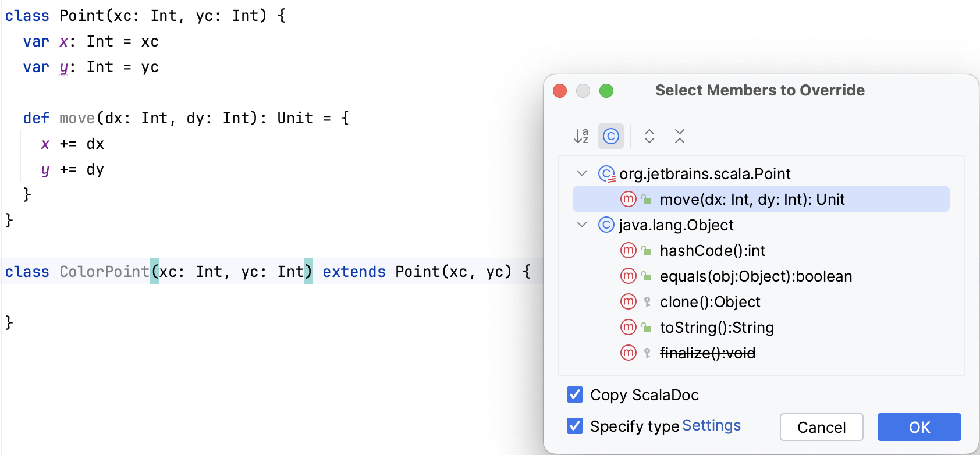Viewport: 980px width, 455px height.
Task: Click the method icon beside hashCode
Action: pyautogui.click(x=629, y=251)
